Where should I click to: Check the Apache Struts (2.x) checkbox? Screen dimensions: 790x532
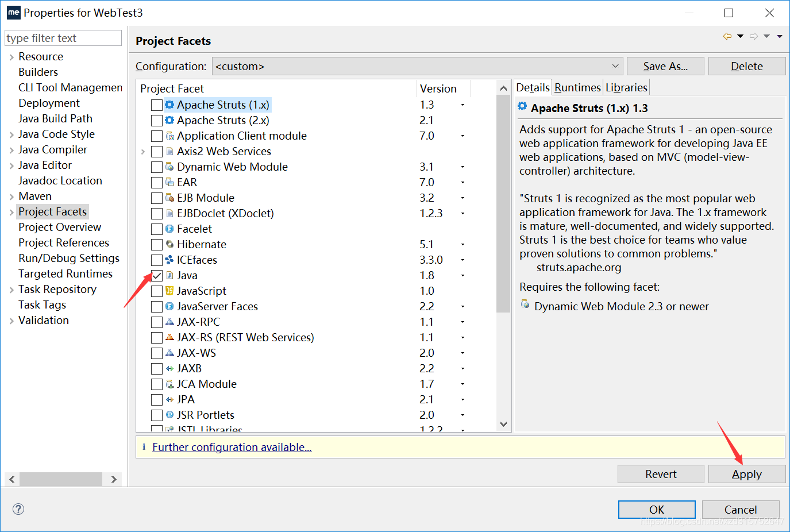point(156,121)
